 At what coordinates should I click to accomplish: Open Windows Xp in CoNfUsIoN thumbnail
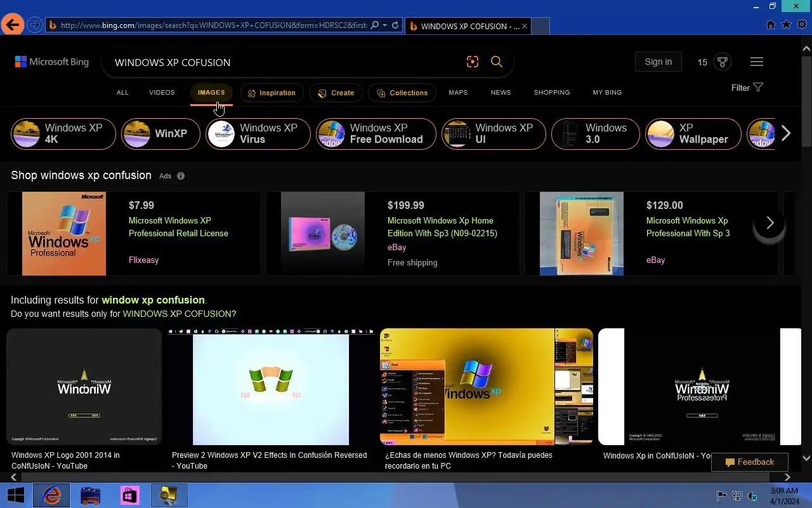click(x=700, y=386)
